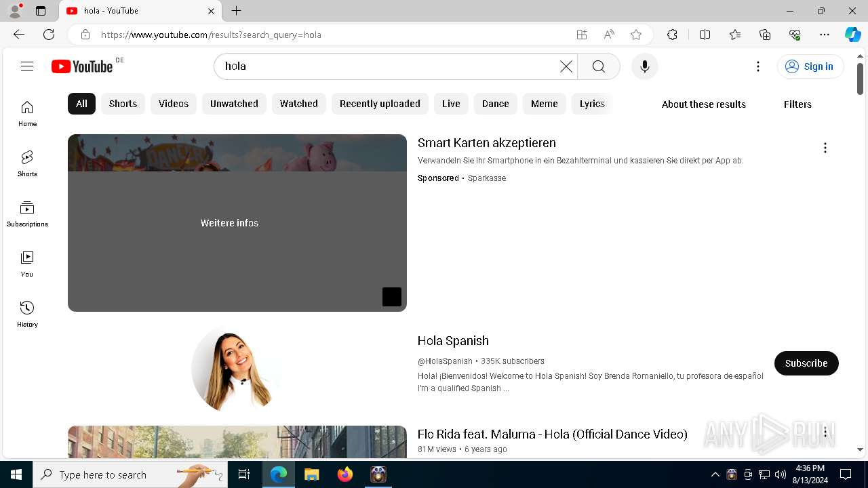Open Windows Start menu

[16, 474]
